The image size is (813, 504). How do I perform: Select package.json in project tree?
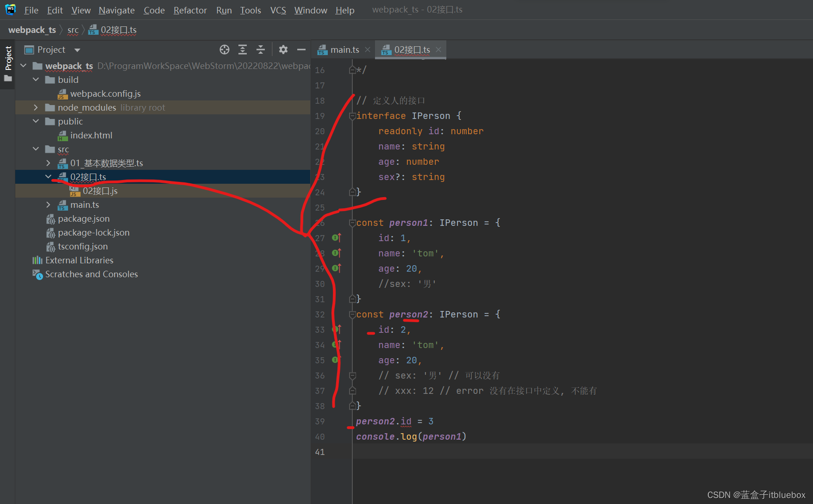coord(84,218)
